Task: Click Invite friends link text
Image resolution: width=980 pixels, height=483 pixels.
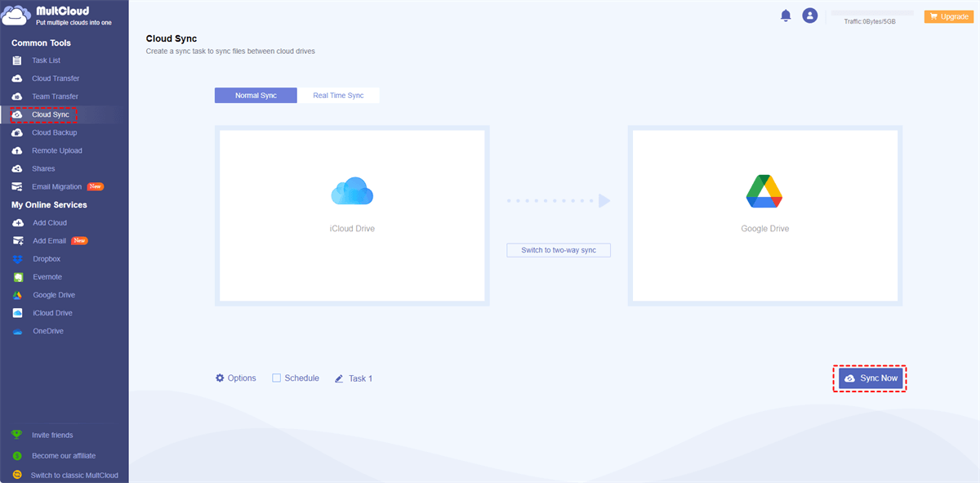Action: coord(52,435)
